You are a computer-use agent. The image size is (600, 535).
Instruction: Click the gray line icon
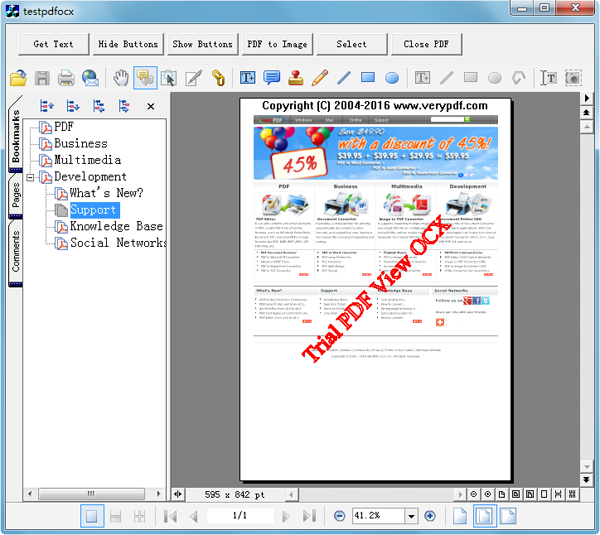click(x=447, y=78)
